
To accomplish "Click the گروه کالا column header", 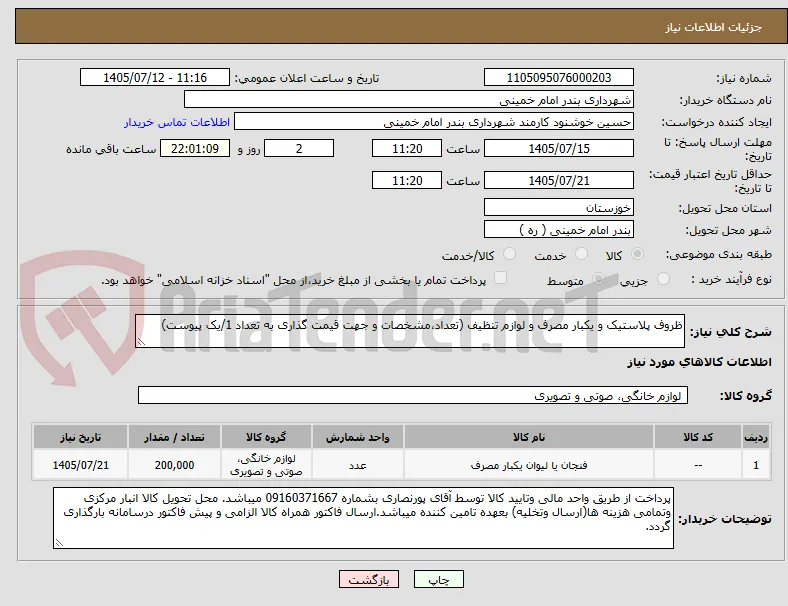I will [266, 437].
